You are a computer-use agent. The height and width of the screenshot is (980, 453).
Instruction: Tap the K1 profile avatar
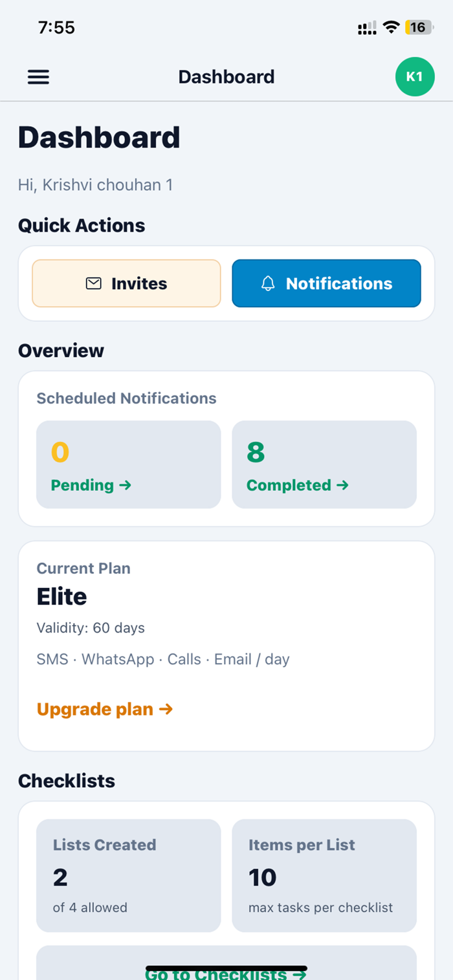[x=415, y=77]
